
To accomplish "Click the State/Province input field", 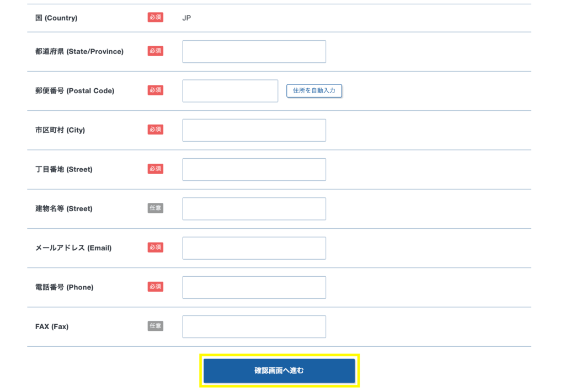I will [254, 51].
